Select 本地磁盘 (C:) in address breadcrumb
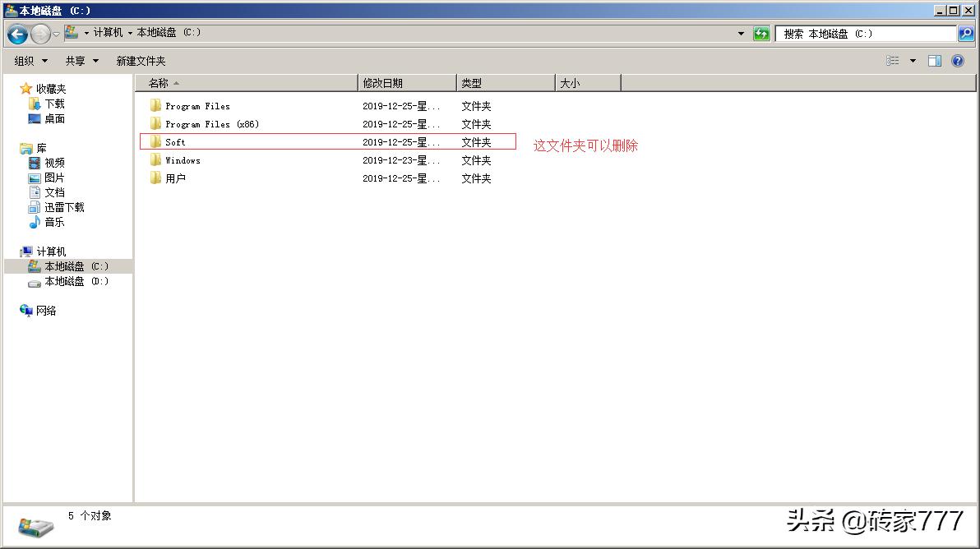The height and width of the screenshot is (549, 980). [x=169, y=33]
